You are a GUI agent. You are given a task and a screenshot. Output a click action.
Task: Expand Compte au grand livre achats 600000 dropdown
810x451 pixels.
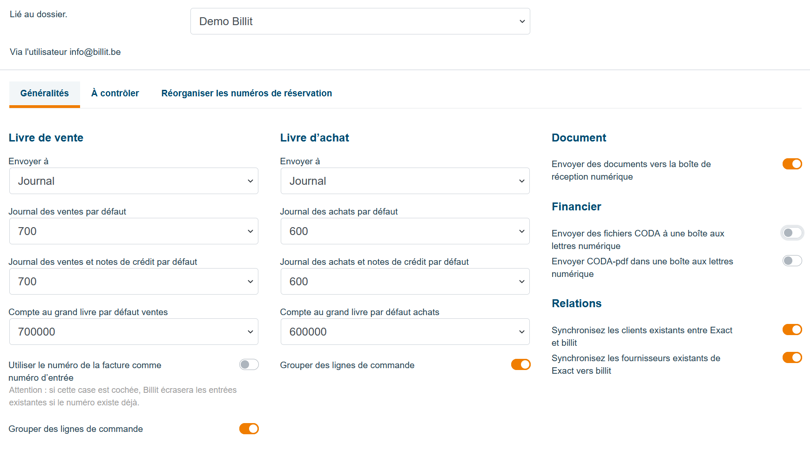pyautogui.click(x=405, y=332)
